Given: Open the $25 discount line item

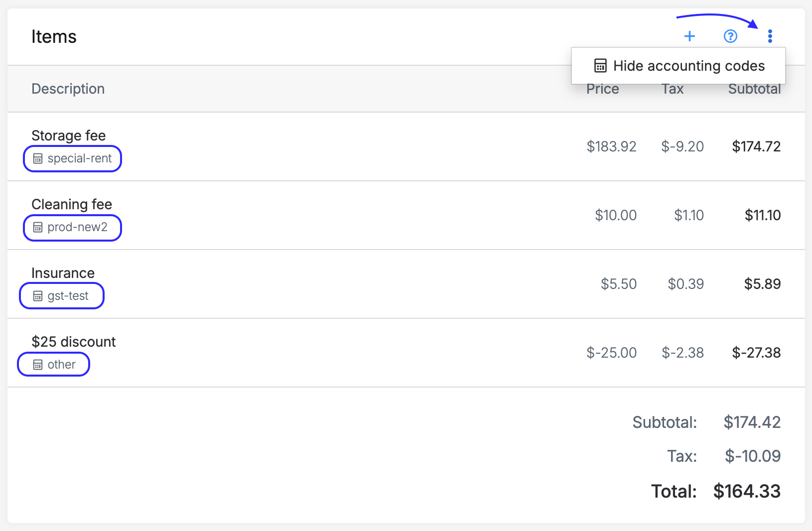Looking at the screenshot, I should [x=74, y=342].
